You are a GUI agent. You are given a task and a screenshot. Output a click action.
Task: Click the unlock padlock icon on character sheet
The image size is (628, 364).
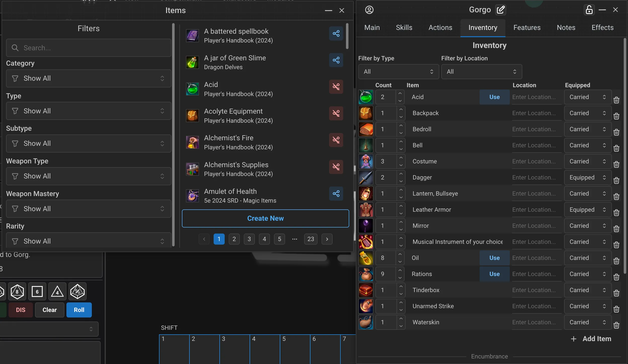(589, 10)
